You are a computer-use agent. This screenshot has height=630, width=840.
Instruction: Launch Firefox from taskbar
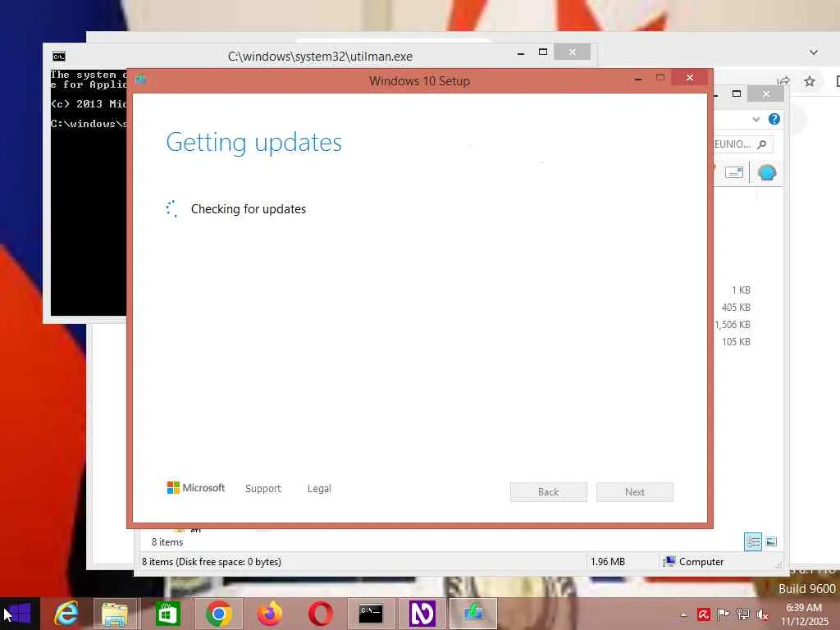point(269,614)
